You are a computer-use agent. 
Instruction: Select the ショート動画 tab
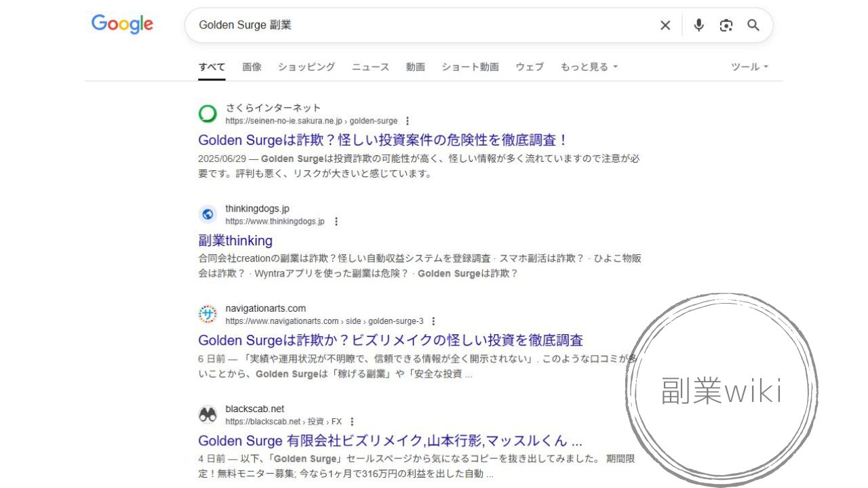click(x=470, y=66)
